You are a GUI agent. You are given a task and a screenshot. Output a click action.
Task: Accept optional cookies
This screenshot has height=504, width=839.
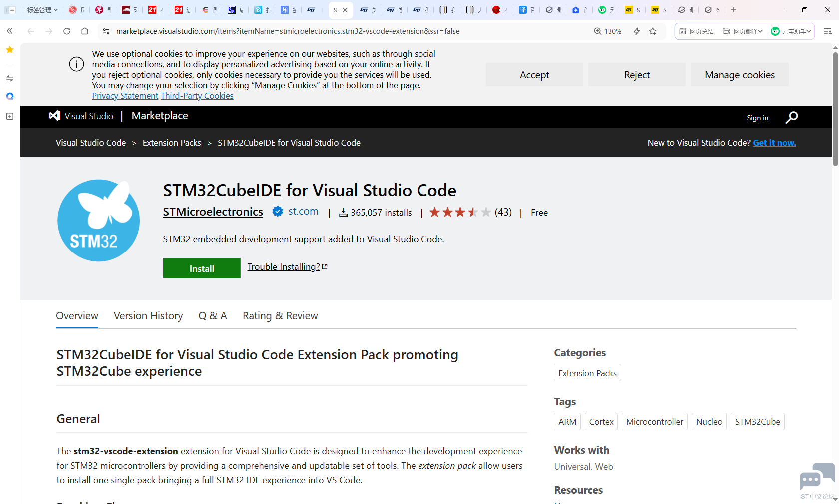(534, 75)
